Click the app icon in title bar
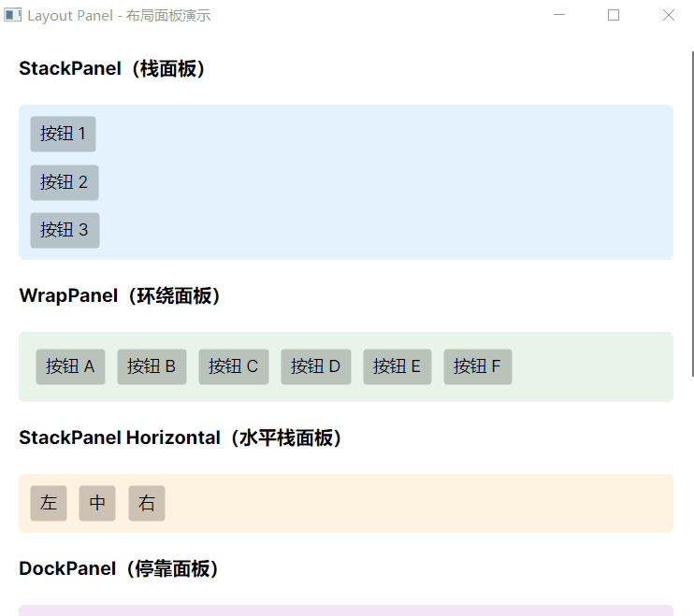The width and height of the screenshot is (694, 616). pos(13,15)
